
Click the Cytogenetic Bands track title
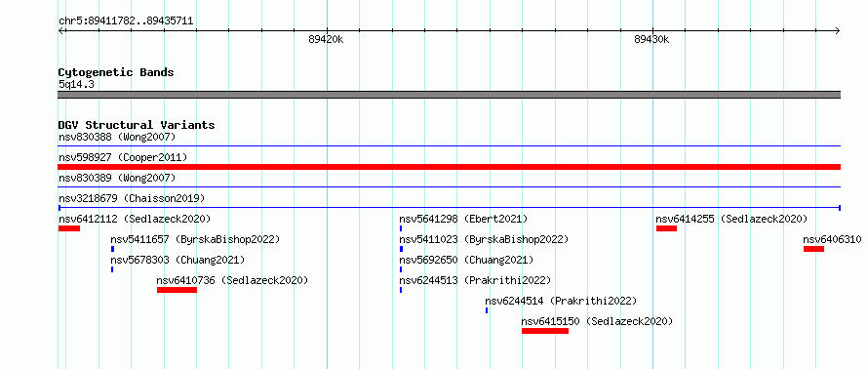tap(116, 72)
